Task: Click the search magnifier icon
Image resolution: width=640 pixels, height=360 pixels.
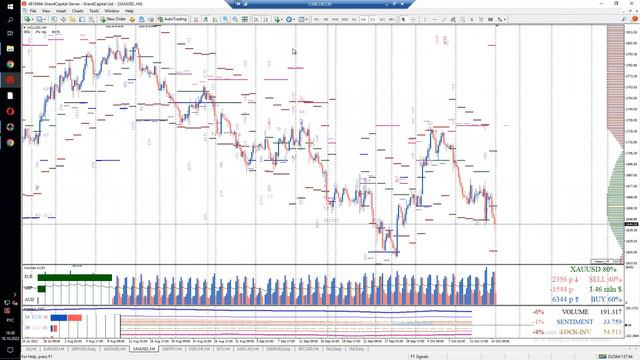Action: point(624,19)
